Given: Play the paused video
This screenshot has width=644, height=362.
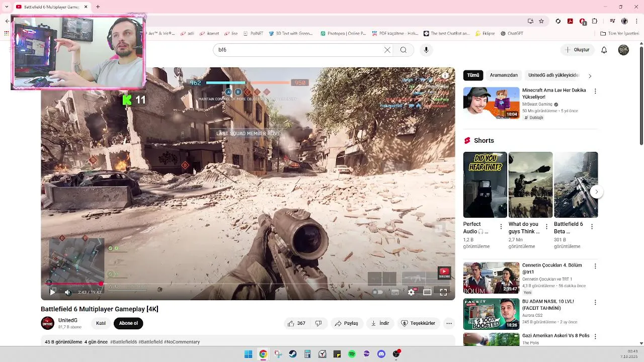Looking at the screenshot, I should pos(52,292).
